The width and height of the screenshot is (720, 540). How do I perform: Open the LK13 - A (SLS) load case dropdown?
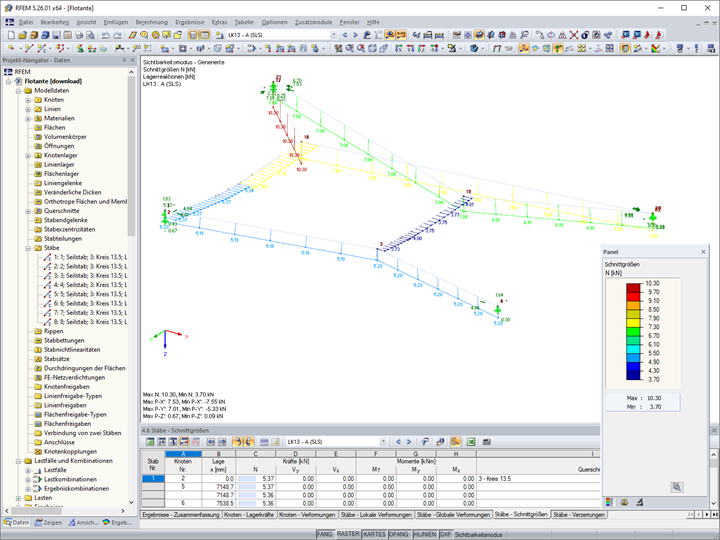pyautogui.click(x=333, y=35)
